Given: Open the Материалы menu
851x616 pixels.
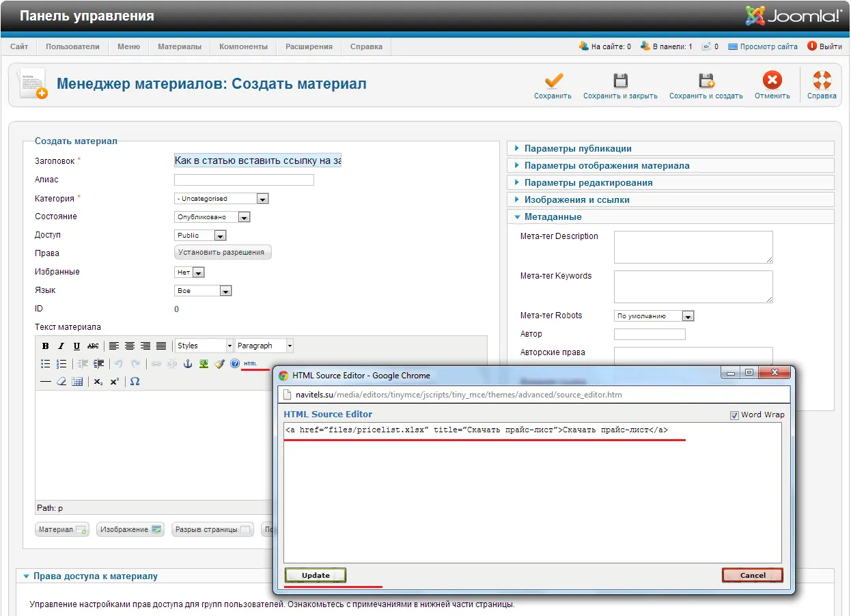Looking at the screenshot, I should (x=180, y=46).
